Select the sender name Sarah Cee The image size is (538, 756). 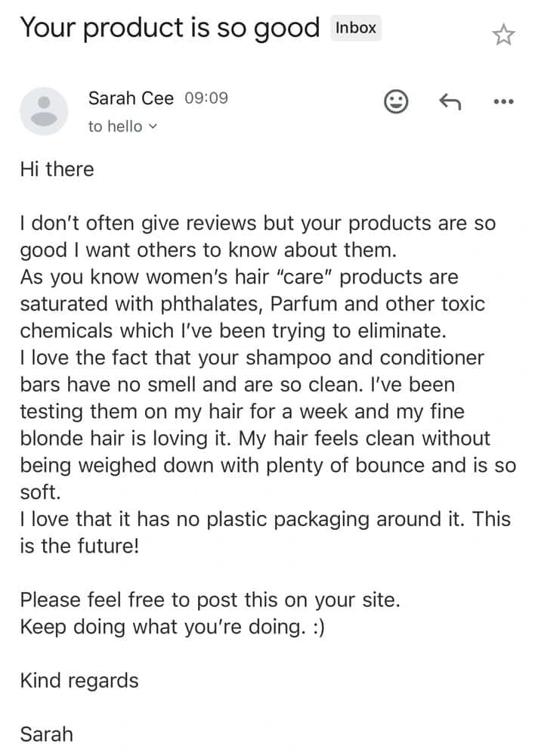(x=131, y=98)
